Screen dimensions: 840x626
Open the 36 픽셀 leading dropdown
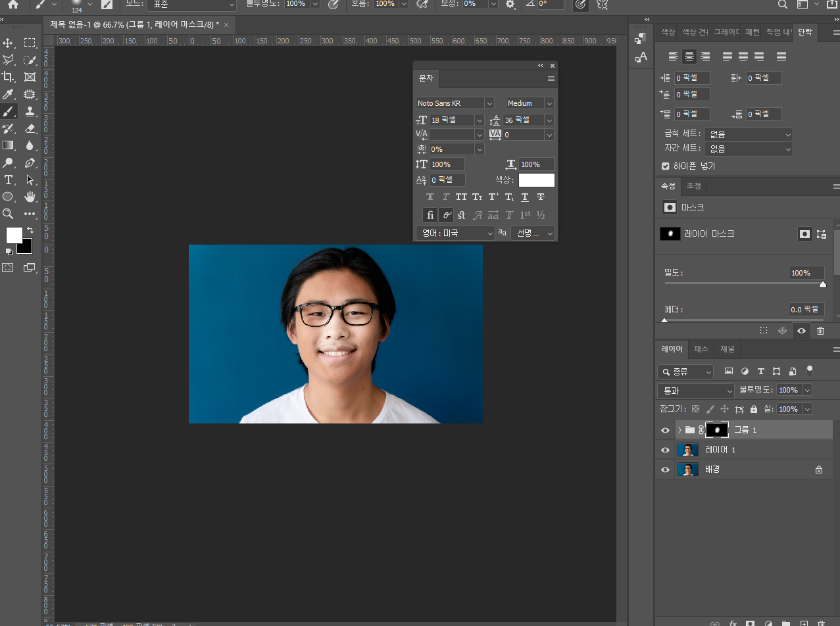(549, 120)
